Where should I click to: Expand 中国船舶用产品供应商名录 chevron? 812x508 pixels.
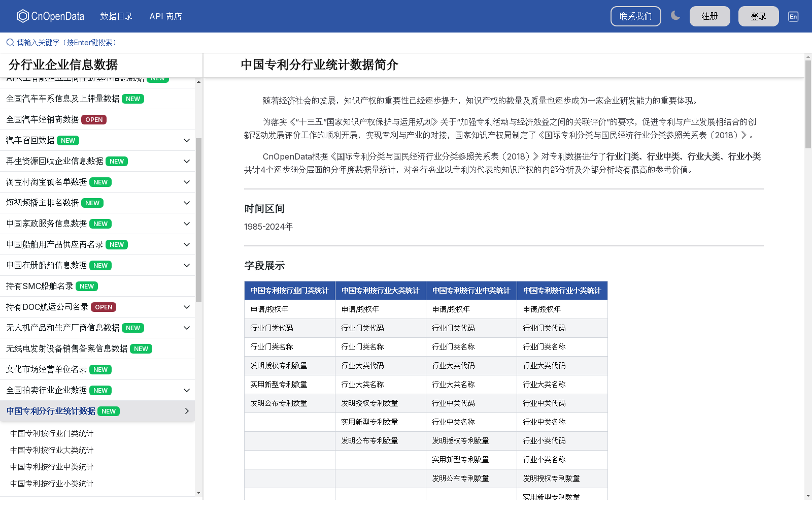pos(187,244)
